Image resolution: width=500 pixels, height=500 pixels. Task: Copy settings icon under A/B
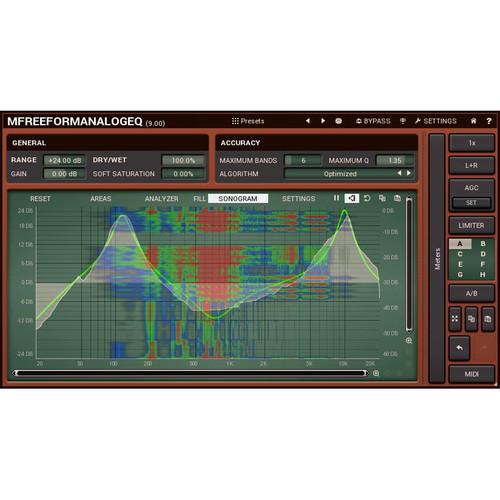(471, 319)
